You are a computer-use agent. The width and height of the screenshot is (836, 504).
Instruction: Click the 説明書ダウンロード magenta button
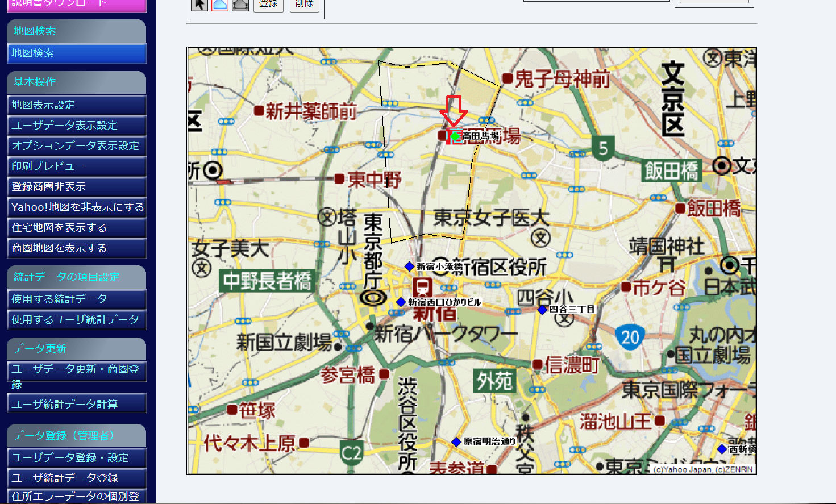click(x=77, y=5)
